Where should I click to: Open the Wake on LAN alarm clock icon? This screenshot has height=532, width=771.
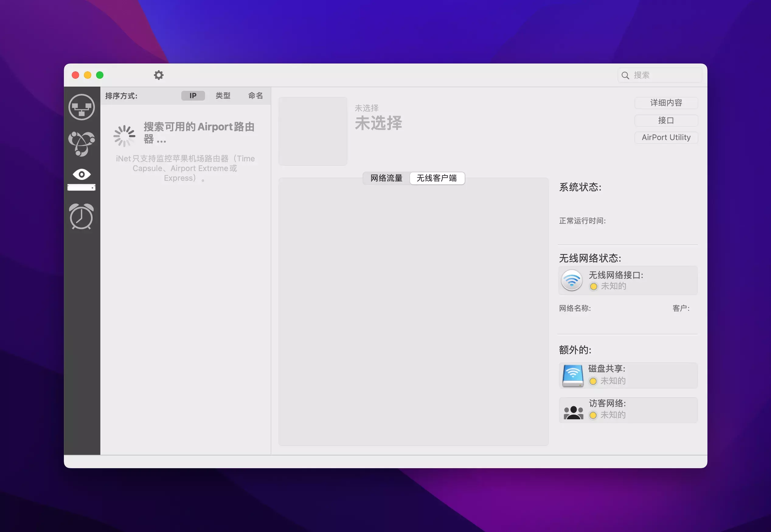(82, 217)
